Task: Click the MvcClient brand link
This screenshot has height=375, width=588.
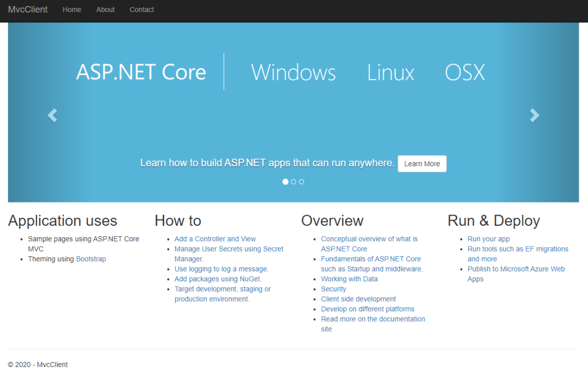Action: tap(28, 10)
